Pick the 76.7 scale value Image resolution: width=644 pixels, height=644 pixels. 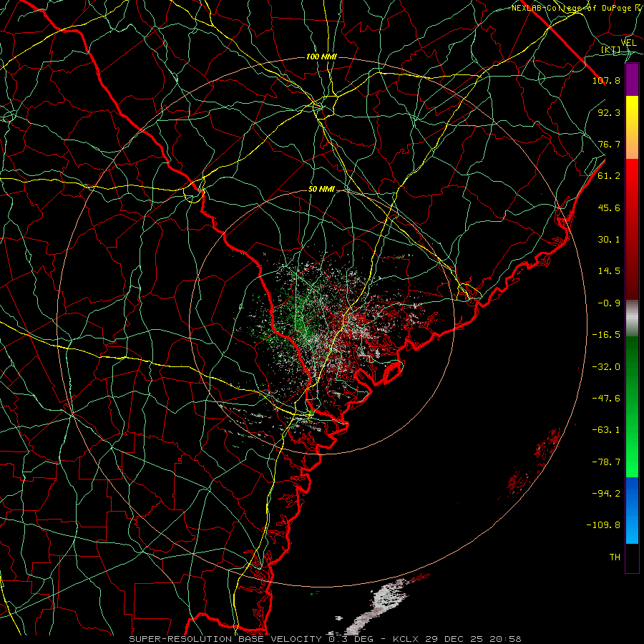point(609,144)
